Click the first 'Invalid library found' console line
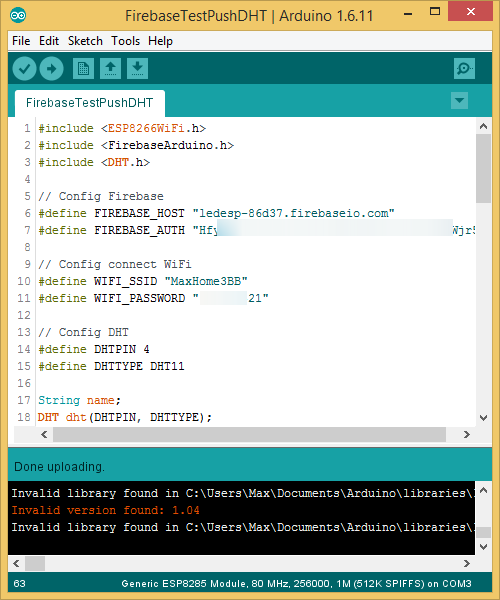500x600 pixels. tap(243, 493)
